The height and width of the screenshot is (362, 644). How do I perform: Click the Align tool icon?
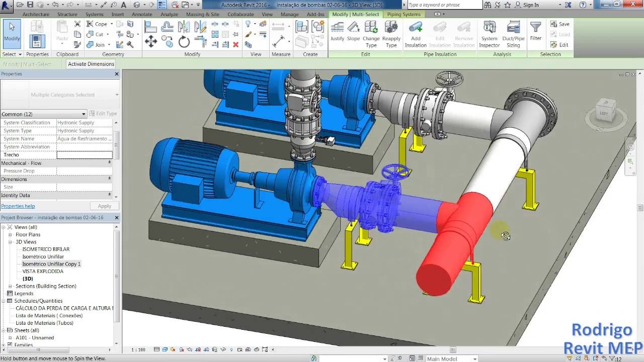(x=151, y=26)
